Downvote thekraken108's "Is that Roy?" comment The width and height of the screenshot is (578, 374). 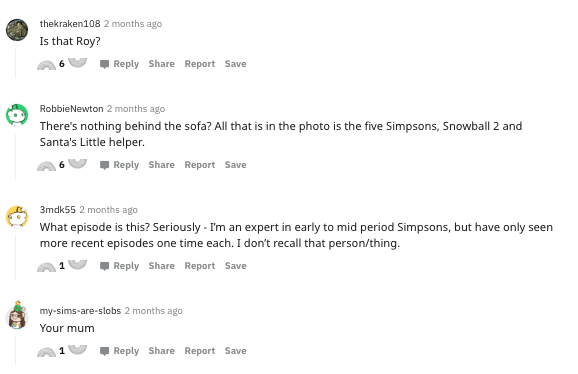coord(77,62)
